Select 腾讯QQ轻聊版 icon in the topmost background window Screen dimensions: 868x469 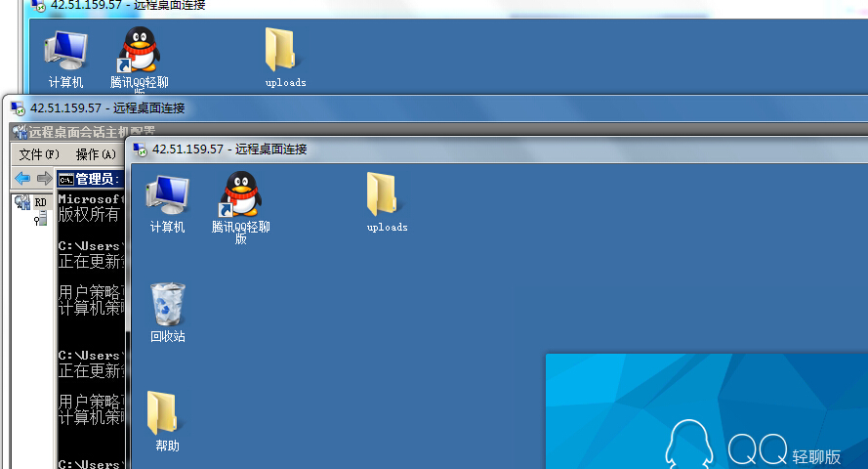(139, 58)
